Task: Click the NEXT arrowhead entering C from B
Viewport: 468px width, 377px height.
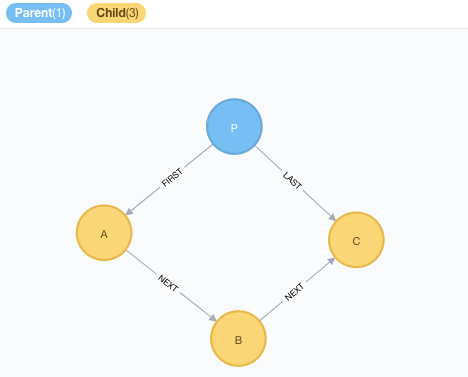Action: 331,261
